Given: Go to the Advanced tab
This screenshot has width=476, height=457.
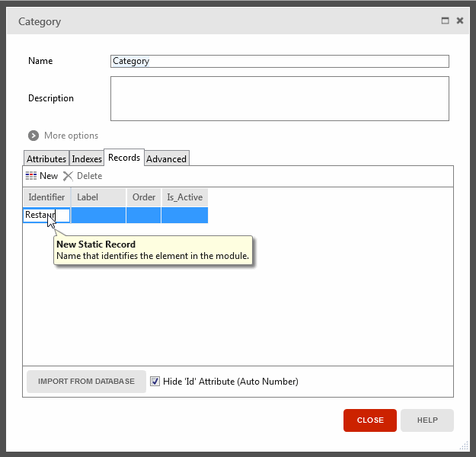Looking at the screenshot, I should tap(166, 158).
